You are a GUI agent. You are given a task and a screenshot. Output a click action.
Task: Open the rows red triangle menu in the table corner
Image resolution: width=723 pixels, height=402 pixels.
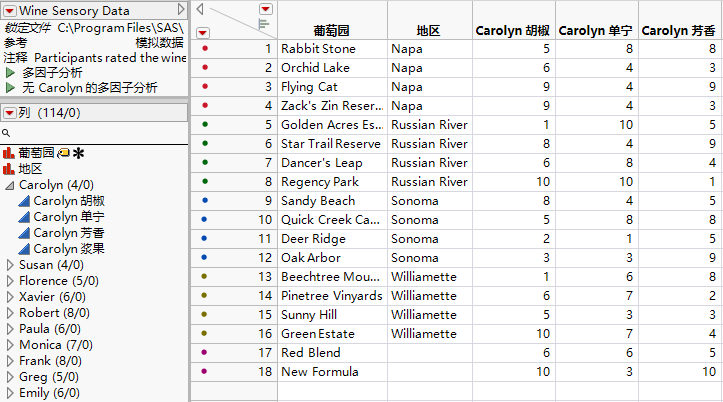[x=203, y=33]
